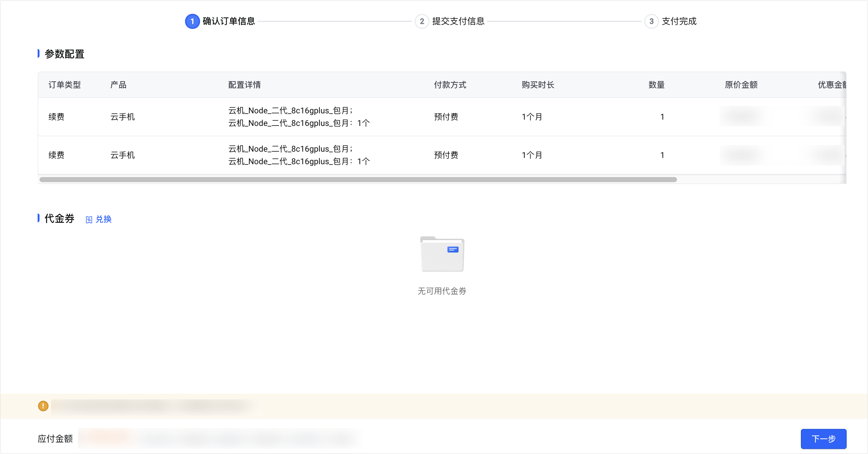Select the 支付完成 step label
Screen dimensions: 868x454
coord(679,21)
